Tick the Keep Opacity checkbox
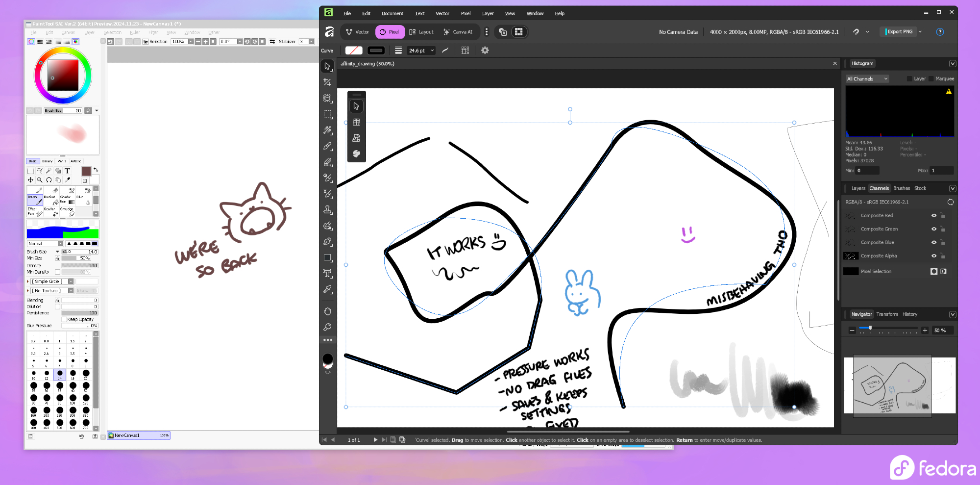The image size is (980, 485). pos(64,319)
